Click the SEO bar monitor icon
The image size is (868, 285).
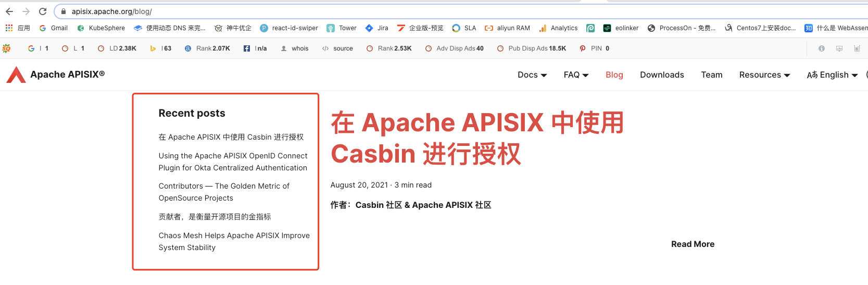[x=839, y=48]
